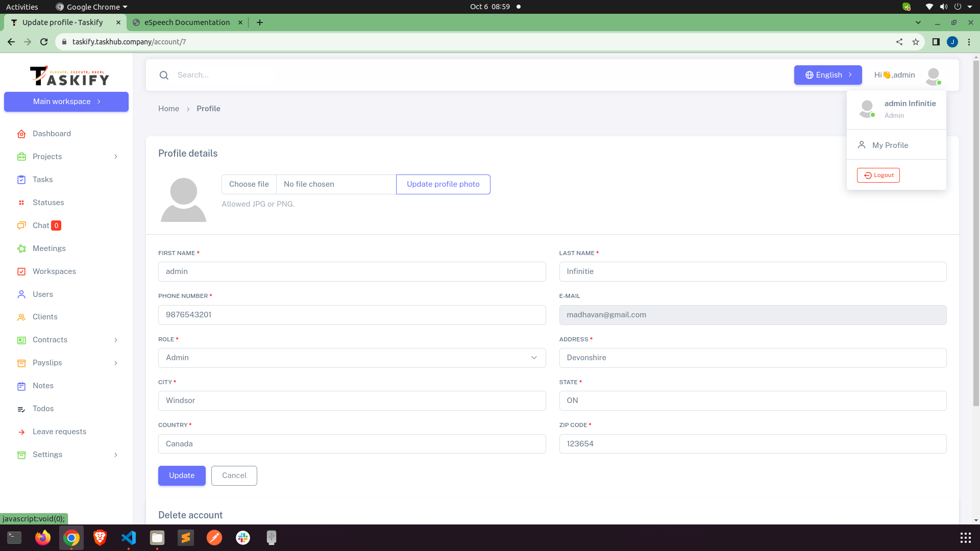Open the English language selector
The height and width of the screenshot is (551, 980).
click(827, 75)
